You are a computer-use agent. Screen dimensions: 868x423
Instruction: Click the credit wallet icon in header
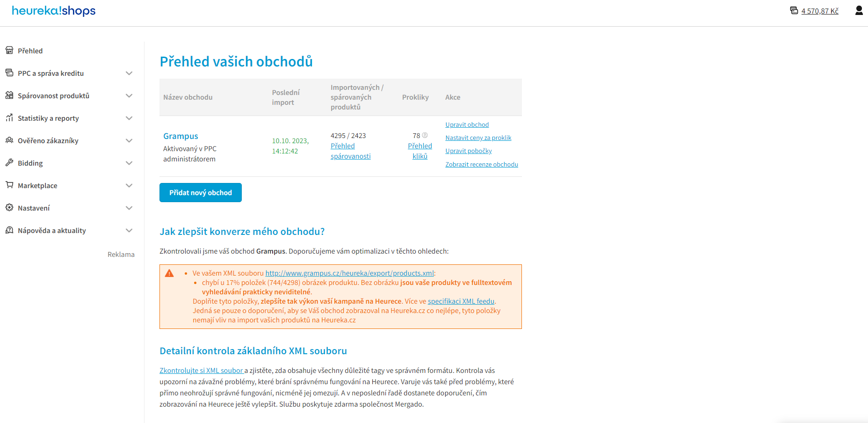(794, 10)
